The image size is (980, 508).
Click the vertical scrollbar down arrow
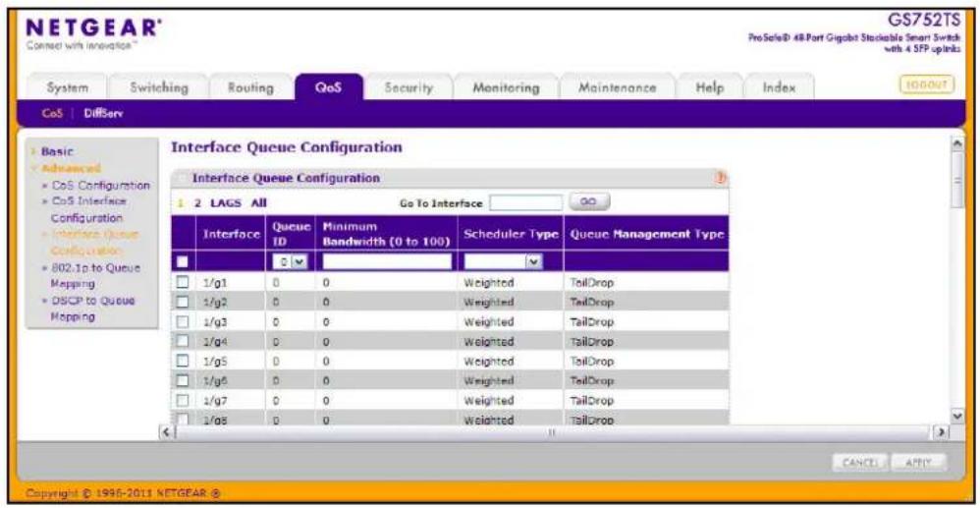coord(955,416)
